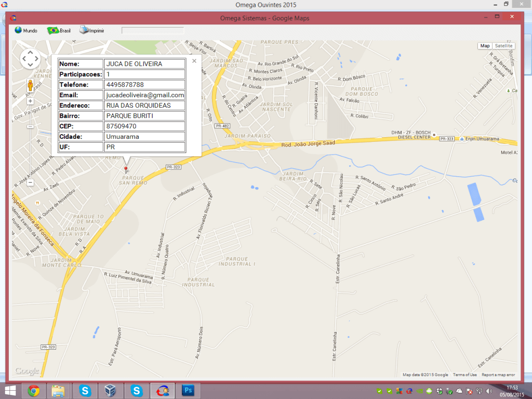This screenshot has height=399, width=532.
Task: Click the zoom slider handle
Action: 30,126
